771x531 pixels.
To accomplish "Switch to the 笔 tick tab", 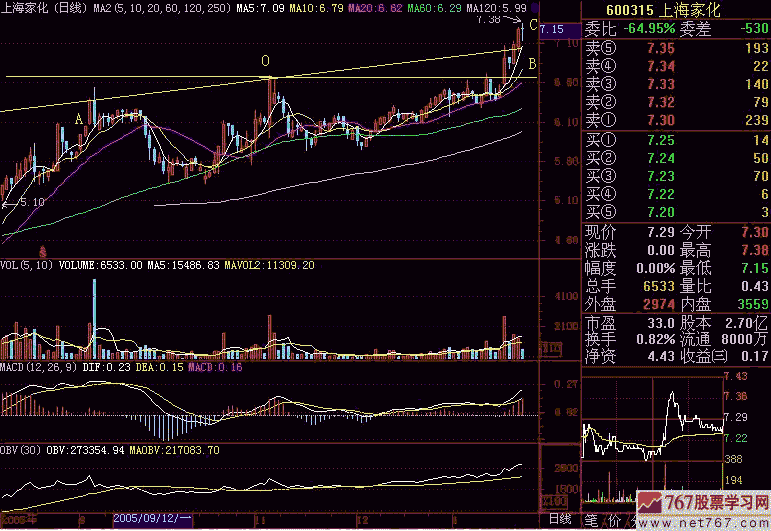I will coord(591,519).
